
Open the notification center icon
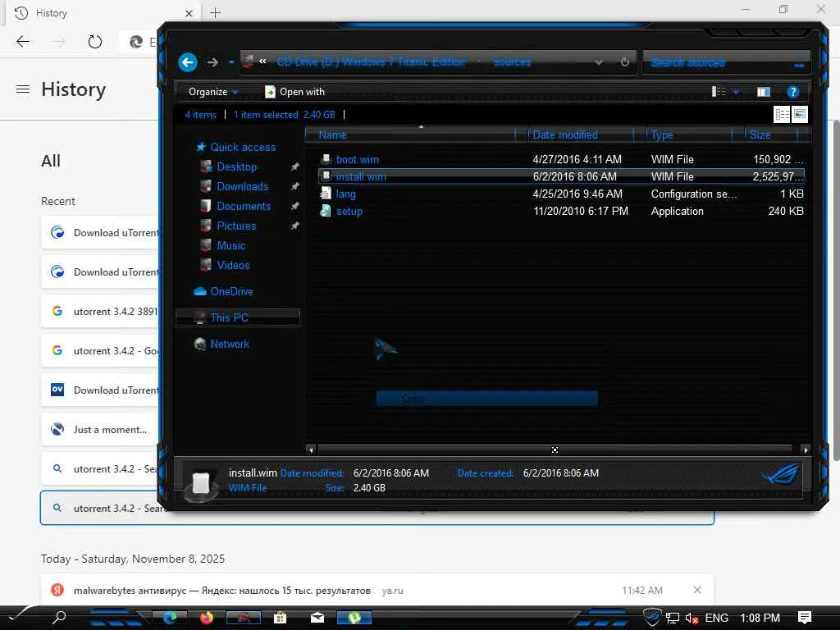(x=804, y=618)
